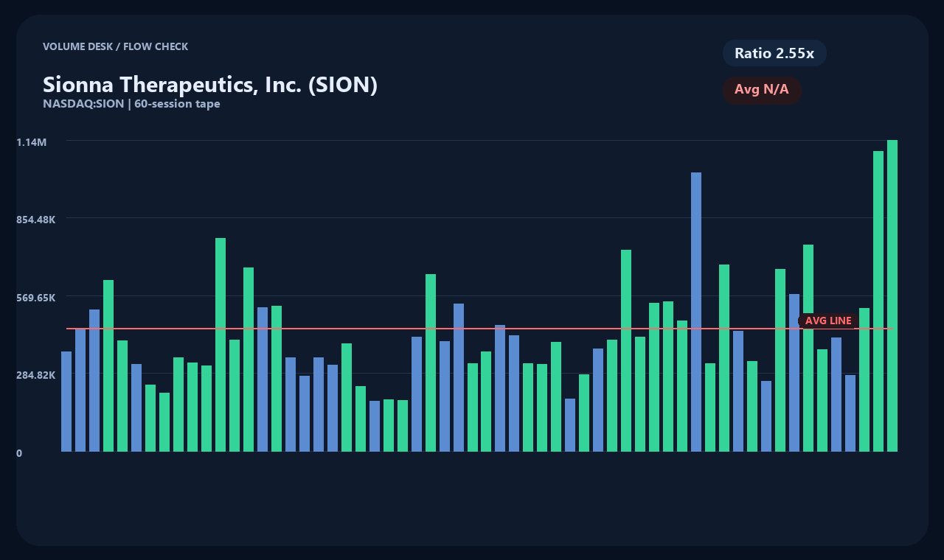Select the tallest blue volume bar
944x560 pixels.
[x=696, y=312]
